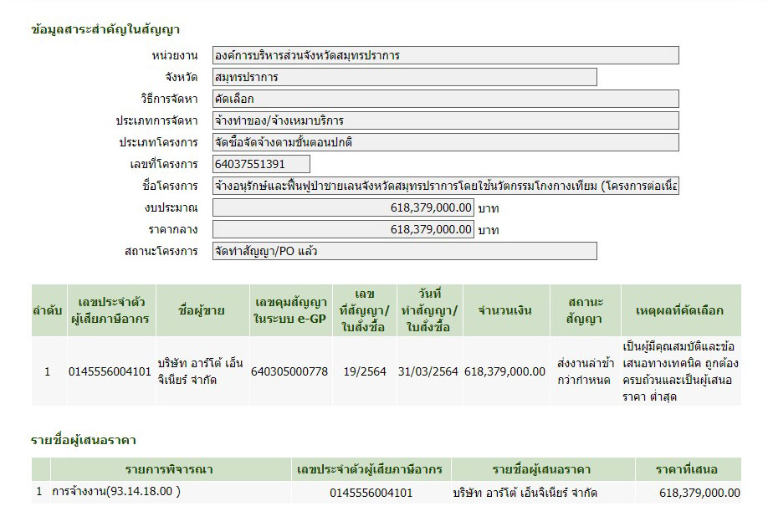Click the ประเภทการจัดหา procurement type field
The image size is (768, 532).
coord(445,121)
